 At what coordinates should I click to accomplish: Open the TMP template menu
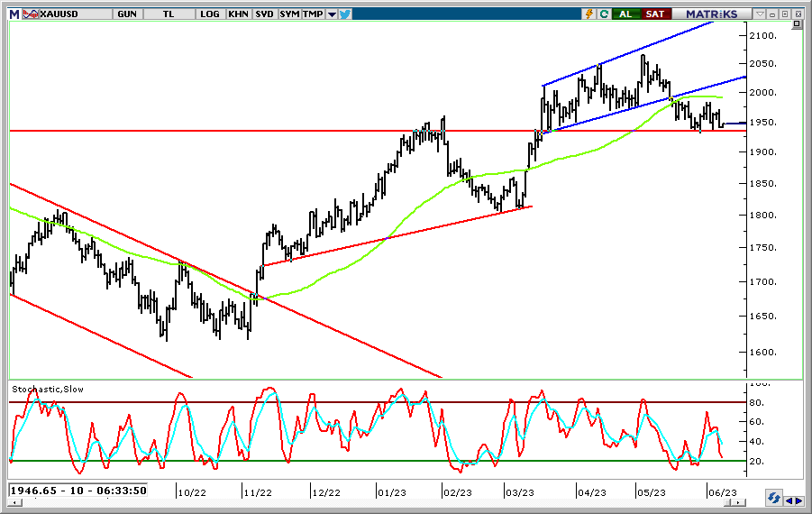[313, 14]
